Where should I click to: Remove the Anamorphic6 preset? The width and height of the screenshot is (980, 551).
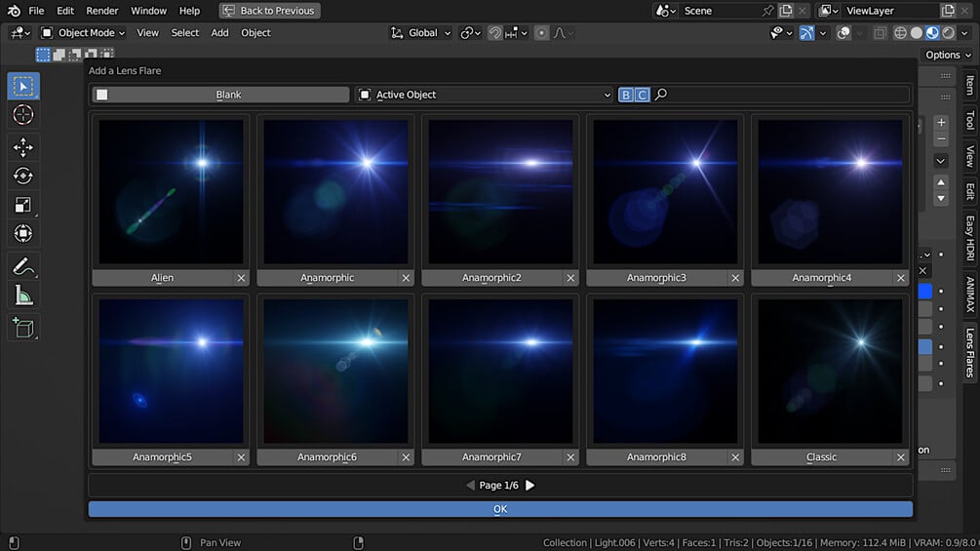tap(407, 457)
